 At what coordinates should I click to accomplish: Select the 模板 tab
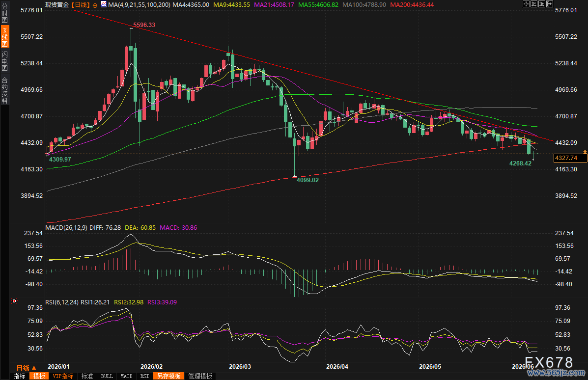[39, 376]
